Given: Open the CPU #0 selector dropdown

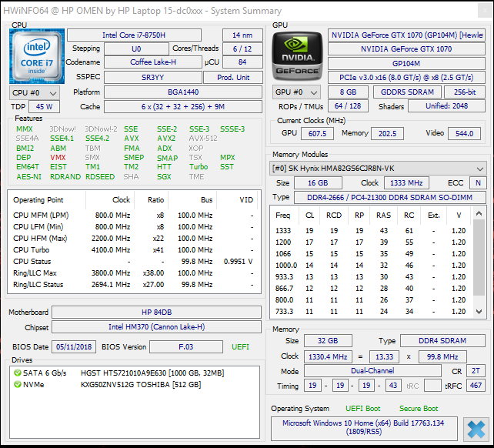Looking at the screenshot, I should [35, 93].
